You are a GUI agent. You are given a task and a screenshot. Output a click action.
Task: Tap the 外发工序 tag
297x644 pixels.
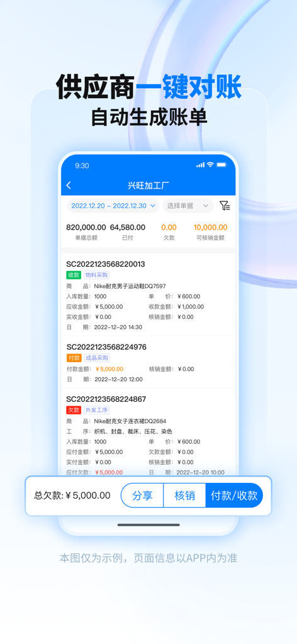pyautogui.click(x=96, y=410)
